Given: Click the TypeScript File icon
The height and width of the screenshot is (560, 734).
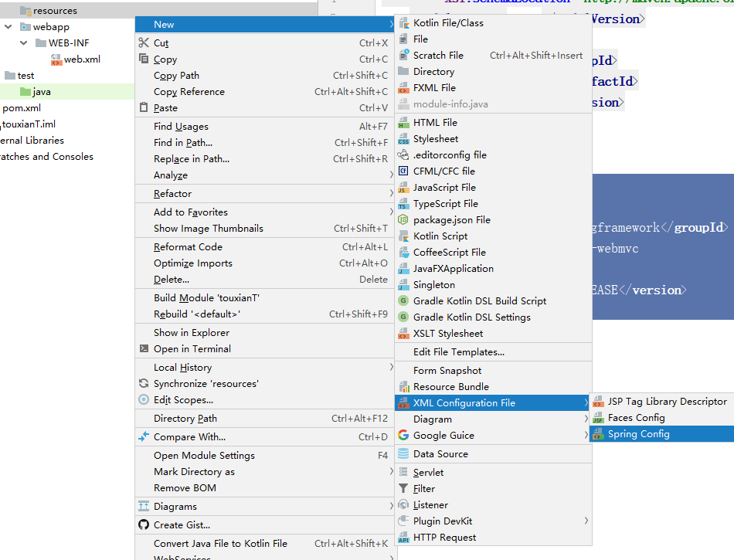Looking at the screenshot, I should [x=403, y=203].
